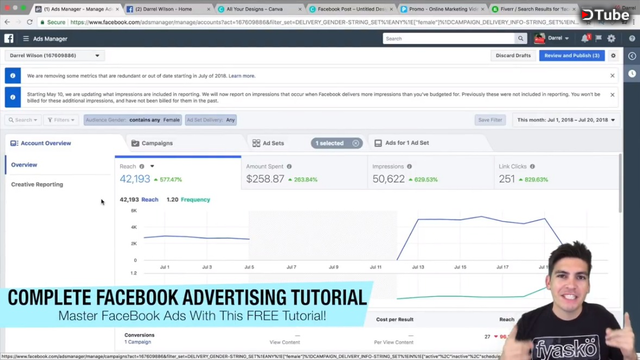Image resolution: width=640 pixels, height=360 pixels.
Task: Open the notifications bell
Action: 585,38
